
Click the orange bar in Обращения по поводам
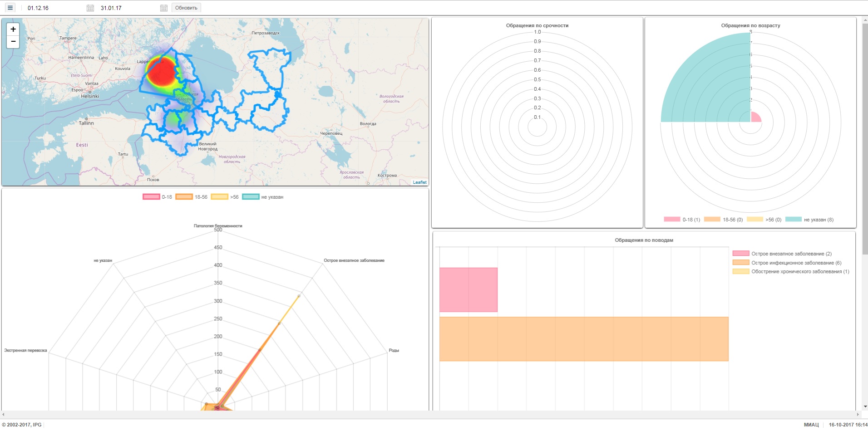pos(584,339)
